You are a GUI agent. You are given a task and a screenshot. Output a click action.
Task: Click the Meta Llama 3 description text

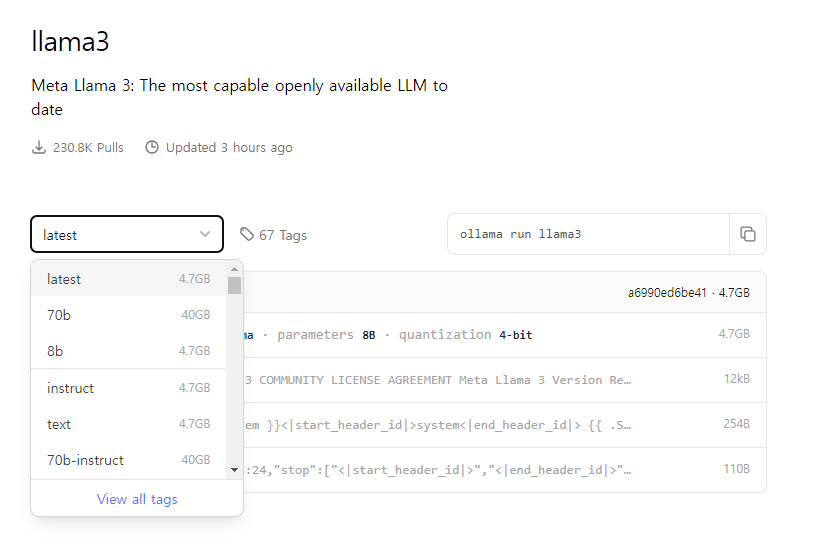click(239, 97)
